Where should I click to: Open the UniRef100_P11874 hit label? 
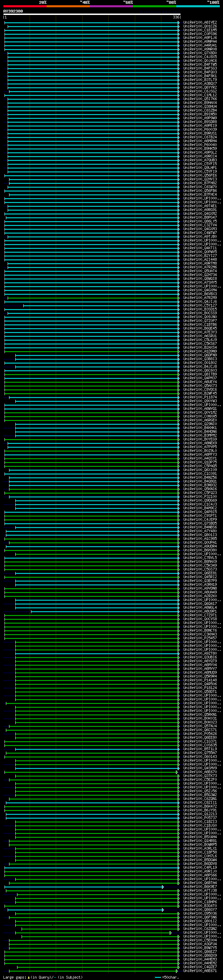[200, 397]
